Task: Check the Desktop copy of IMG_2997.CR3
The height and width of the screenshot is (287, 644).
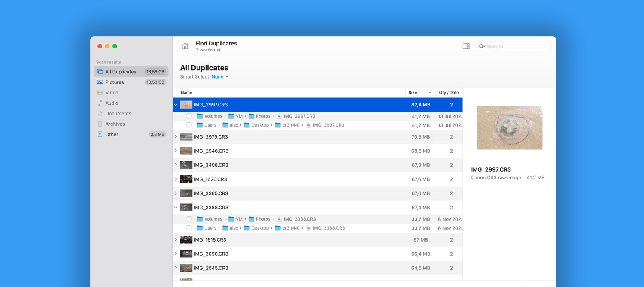Action: (x=189, y=125)
